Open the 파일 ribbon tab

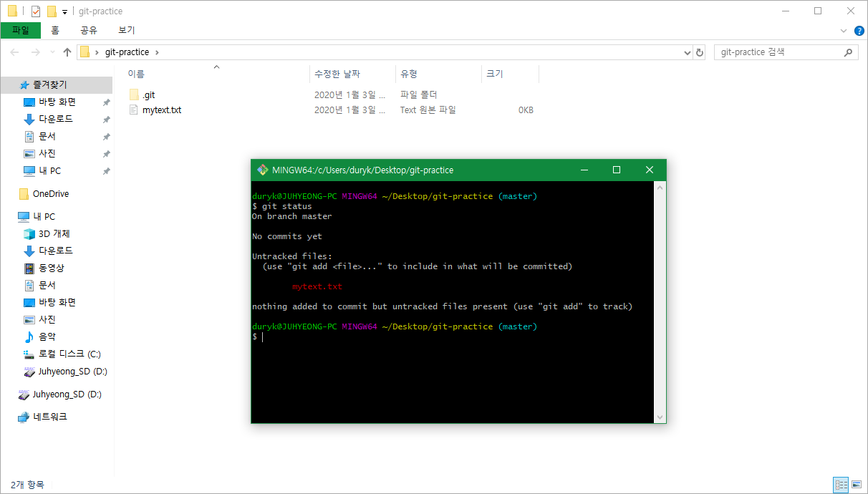[x=21, y=30]
